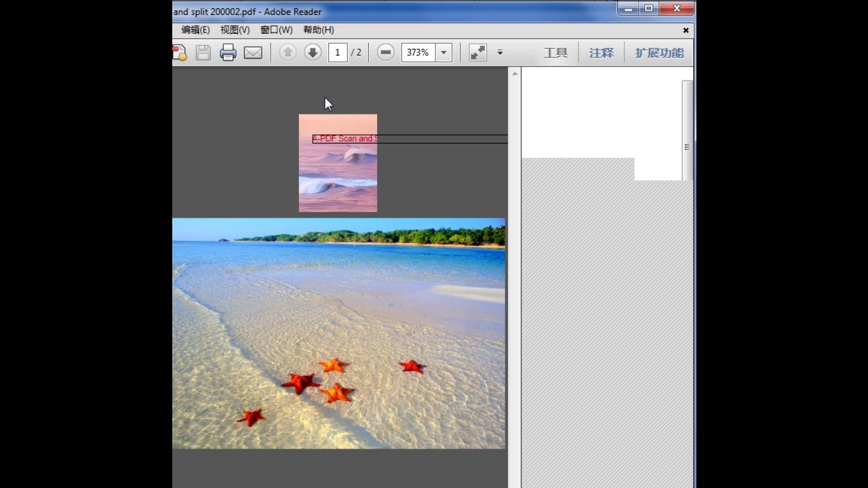Print the document using printer icon
This screenshot has width=868, height=488.
228,53
